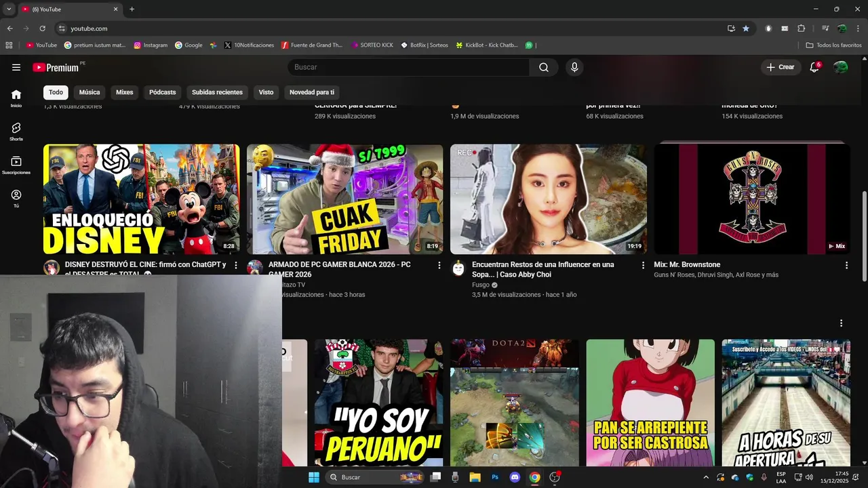
Task: Go to Inicio in the sidebar
Action: [16, 98]
